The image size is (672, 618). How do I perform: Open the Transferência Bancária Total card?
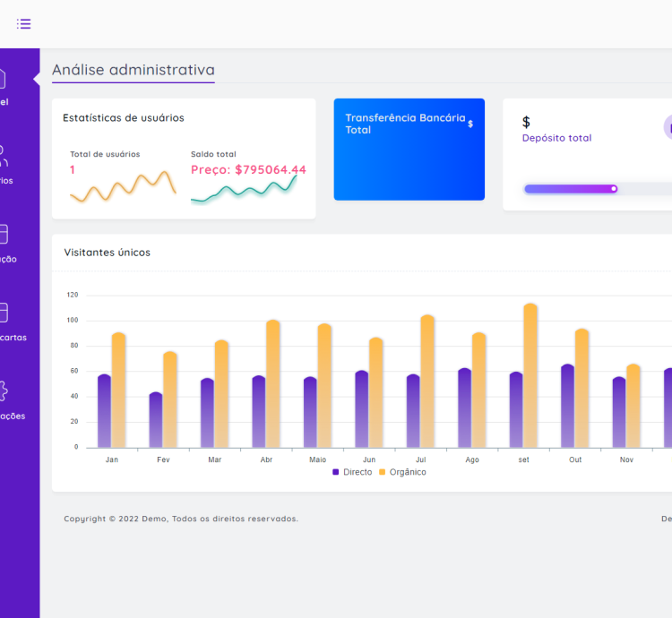[x=409, y=150]
